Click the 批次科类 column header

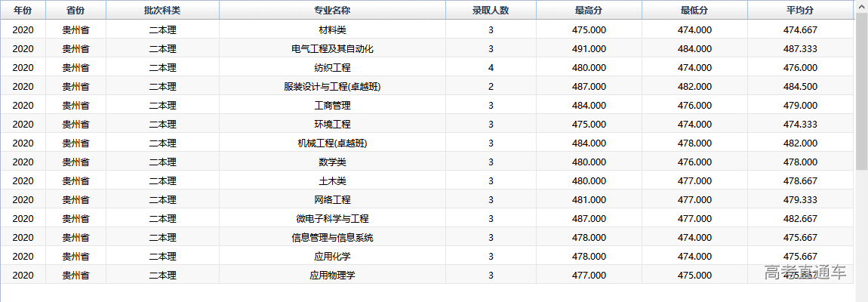coord(162,11)
